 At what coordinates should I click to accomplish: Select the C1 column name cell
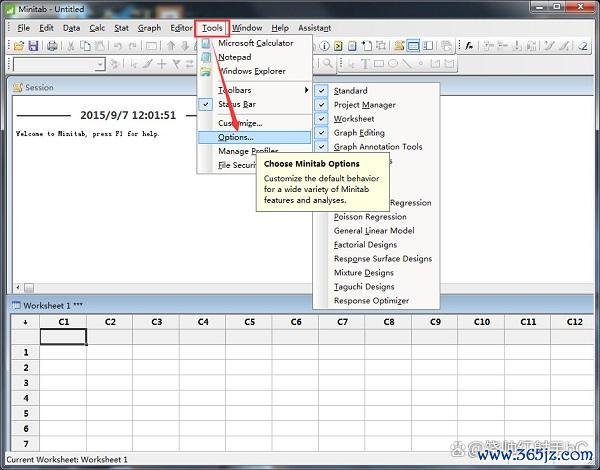tap(63, 336)
